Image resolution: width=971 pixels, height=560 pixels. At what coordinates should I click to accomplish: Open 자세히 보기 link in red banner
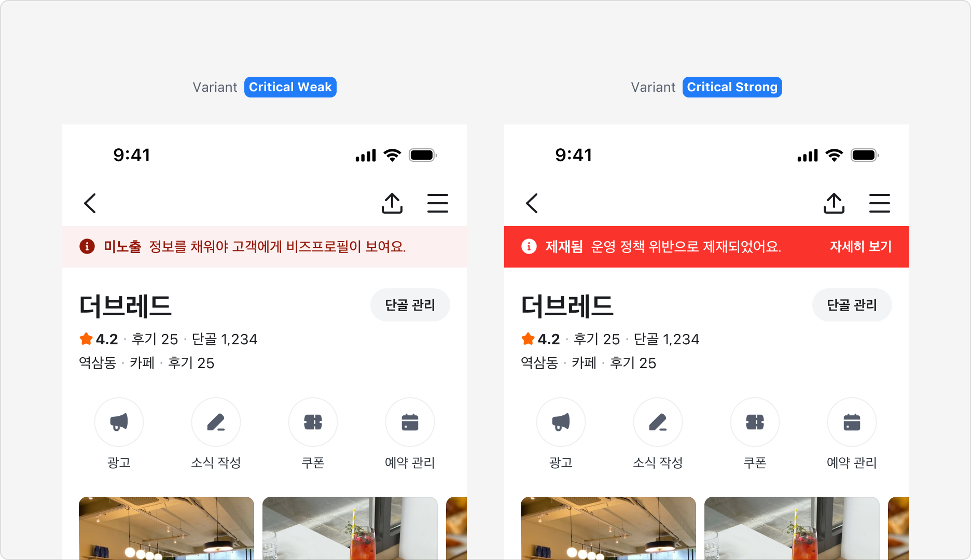click(x=859, y=247)
